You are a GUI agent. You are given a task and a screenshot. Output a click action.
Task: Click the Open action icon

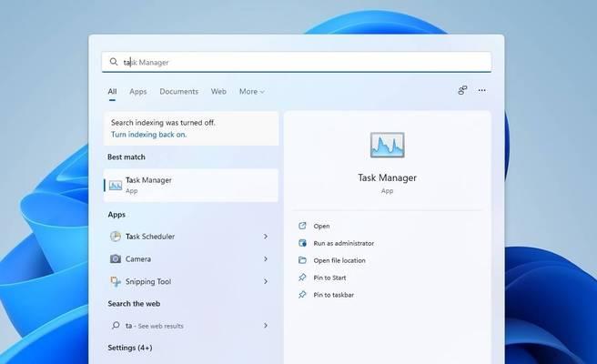tap(302, 226)
